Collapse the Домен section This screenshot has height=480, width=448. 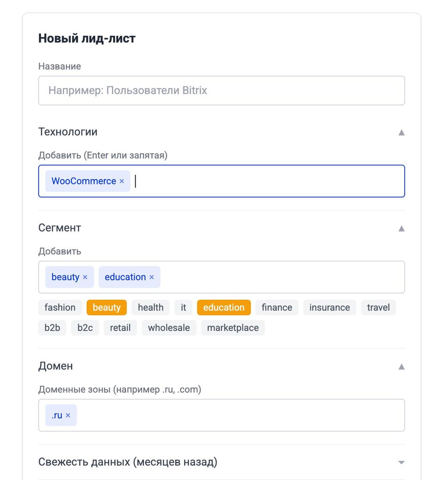click(x=402, y=367)
